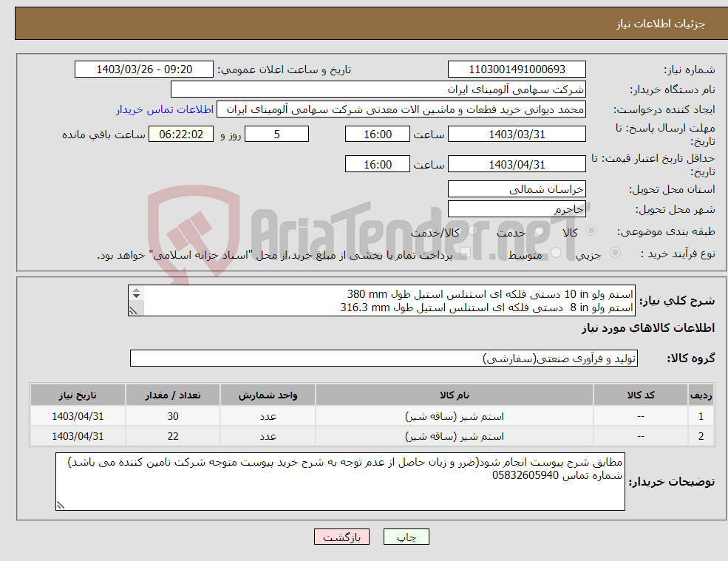This screenshot has height=561, width=728.
Task: Click the general description text area
Action: pos(381,301)
